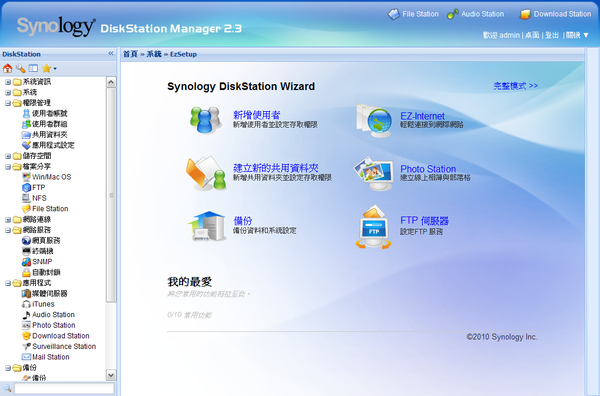
Task: Click 系統 in the breadcrumb
Action: click(154, 54)
